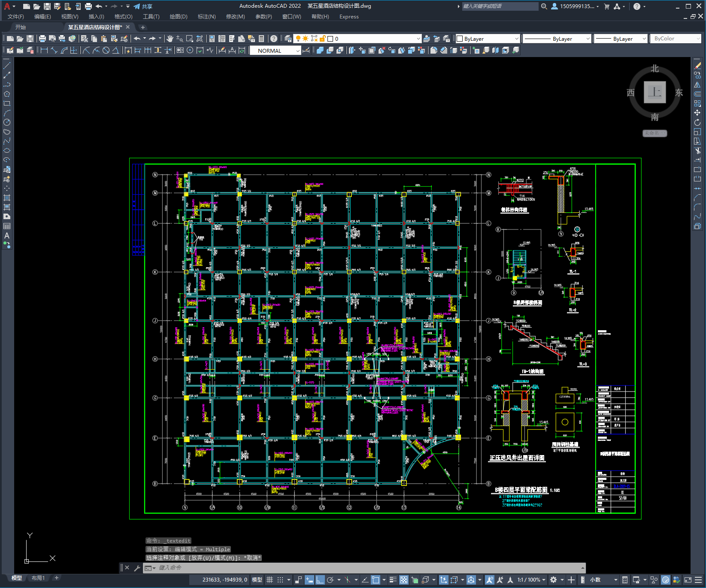Click the Plot (printer) icon in standard toolbar
Viewport: 706px width, 588px height.
42,39
